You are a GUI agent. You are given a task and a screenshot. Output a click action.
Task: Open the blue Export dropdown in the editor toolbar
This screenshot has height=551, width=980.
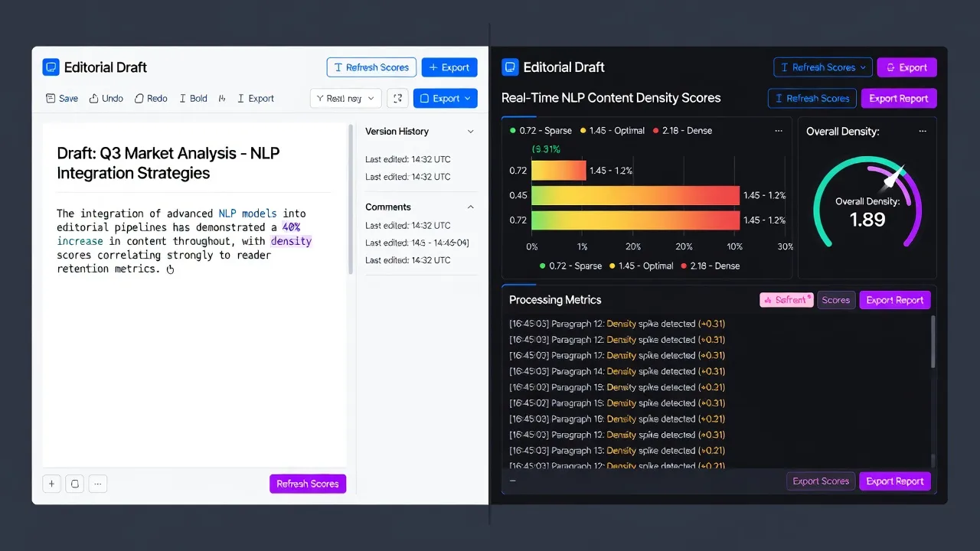446,98
